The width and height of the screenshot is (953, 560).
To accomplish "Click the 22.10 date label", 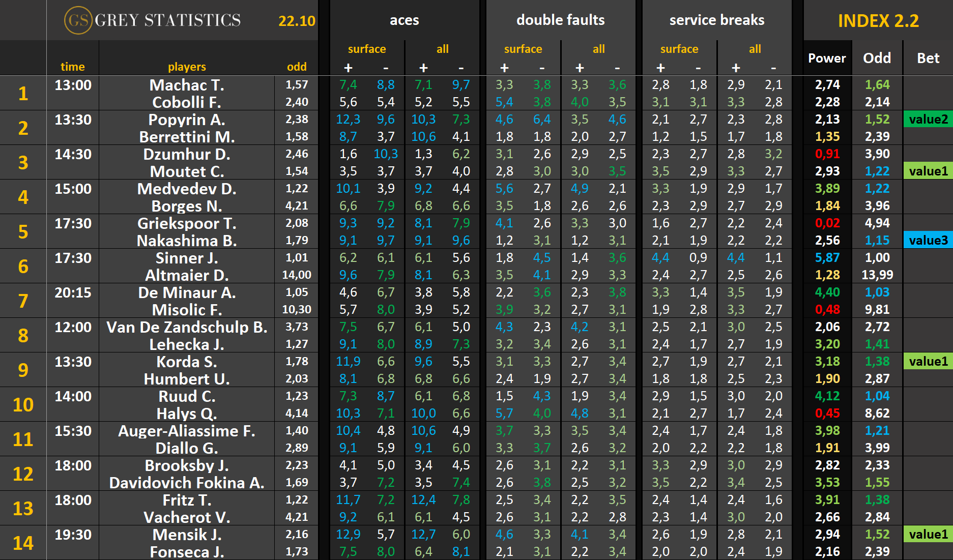I will pos(297,21).
